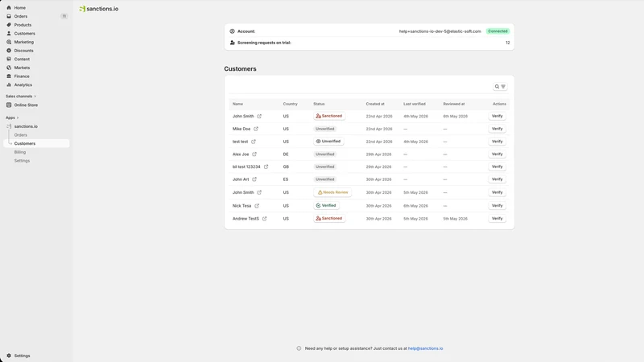Verify the Andrew Test5 customer
644x362 pixels.
(497, 219)
